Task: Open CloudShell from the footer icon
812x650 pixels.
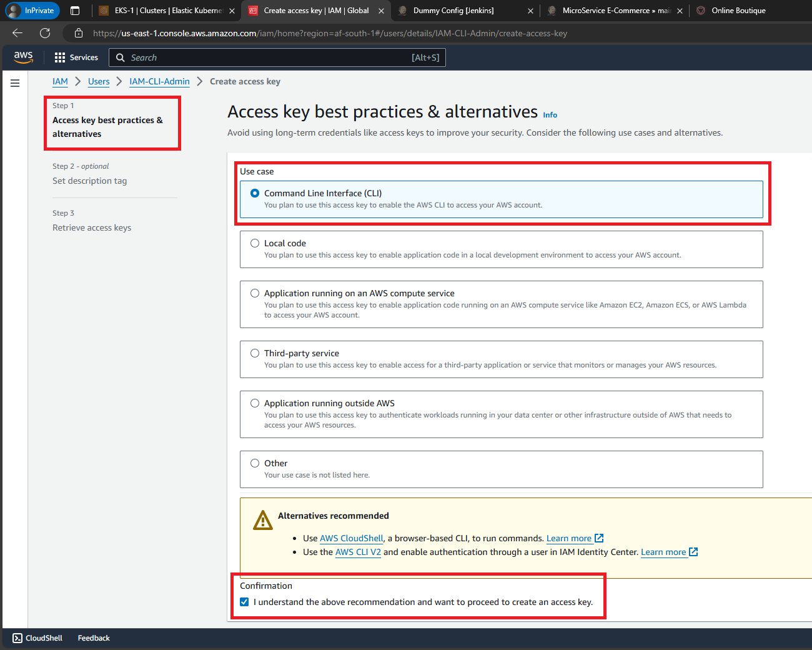Action: (17, 638)
